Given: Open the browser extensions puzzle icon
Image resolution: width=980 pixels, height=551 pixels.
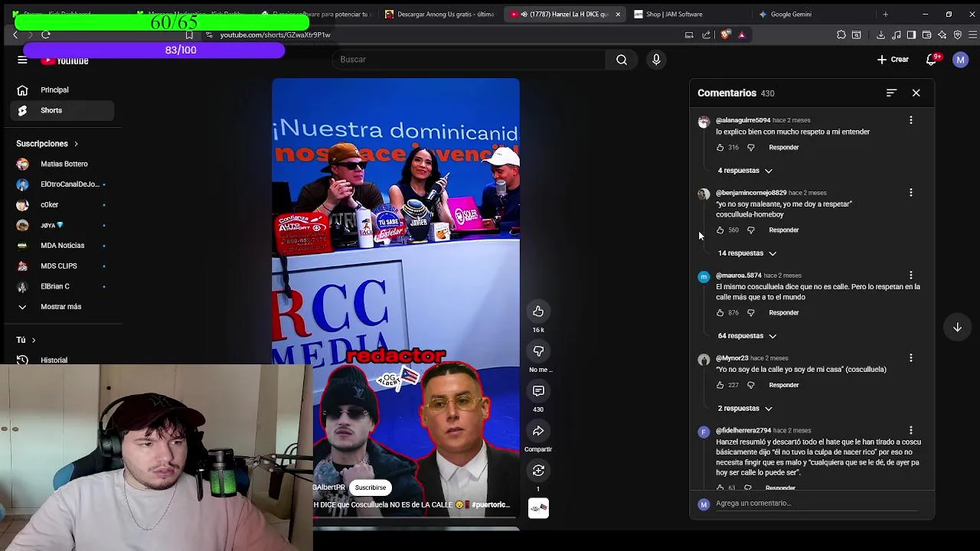Looking at the screenshot, I should (x=841, y=35).
